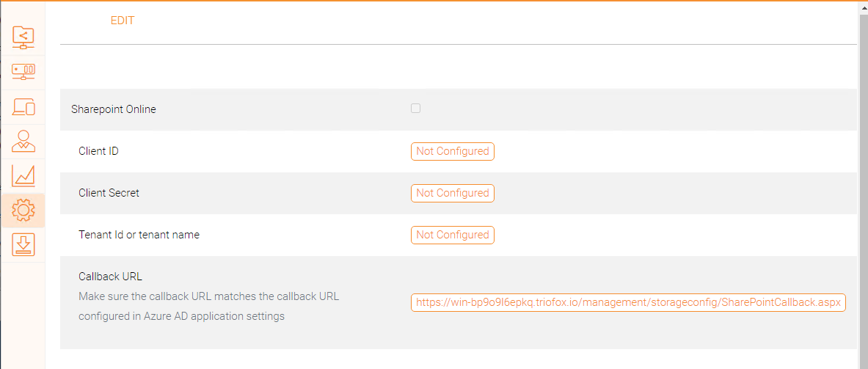This screenshot has height=369, width=868.
Task: Click the Client Secret label
Action: 109,193
